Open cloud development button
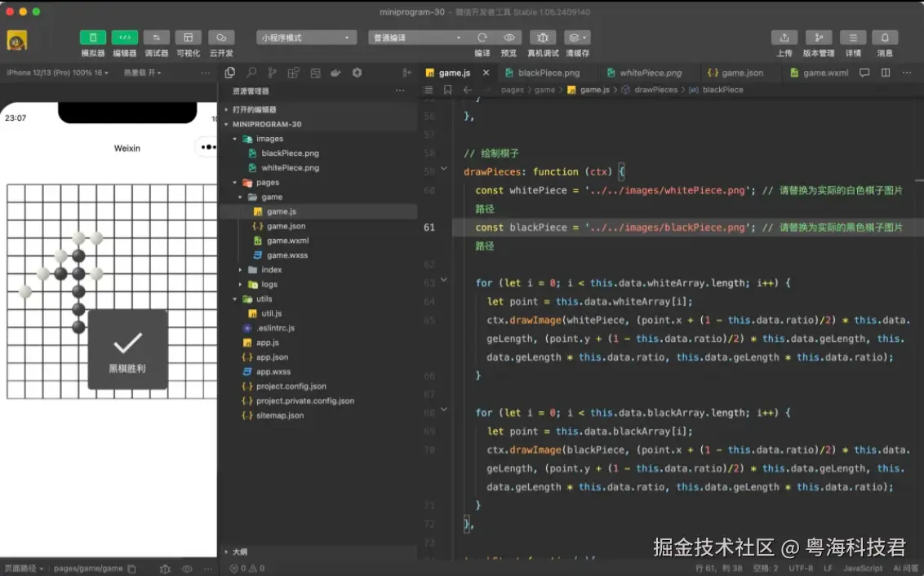 tap(221, 38)
